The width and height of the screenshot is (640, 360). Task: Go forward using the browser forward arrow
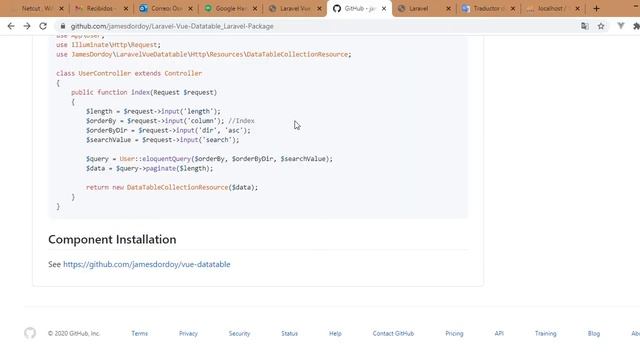click(x=27, y=26)
